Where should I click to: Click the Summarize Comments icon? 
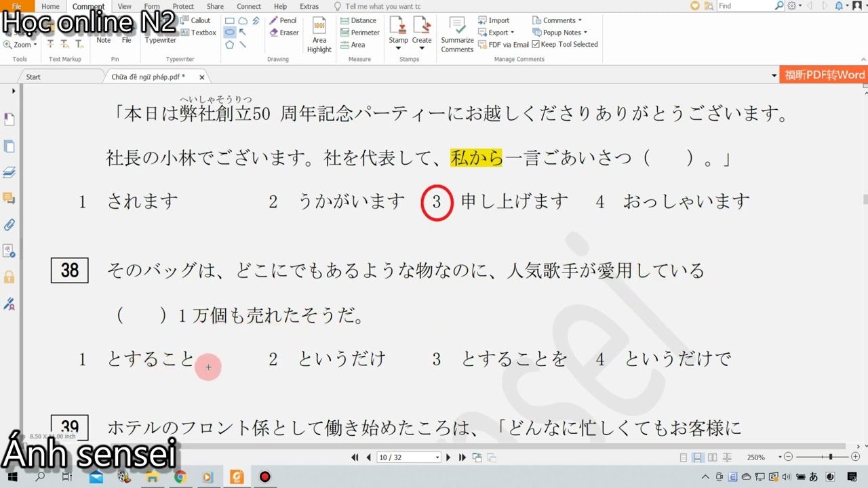coord(457,35)
